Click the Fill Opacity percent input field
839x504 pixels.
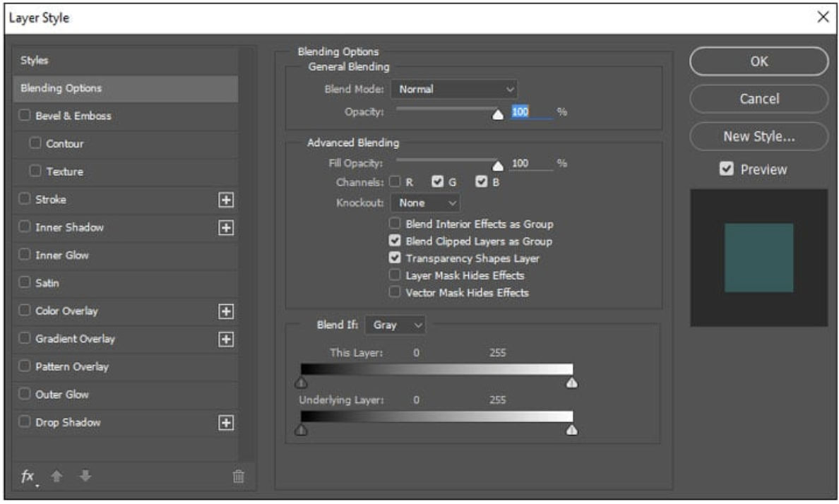531,163
